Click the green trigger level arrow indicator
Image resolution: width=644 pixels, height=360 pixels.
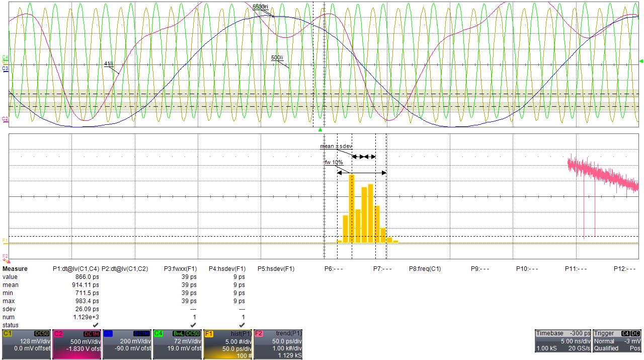(640, 61)
